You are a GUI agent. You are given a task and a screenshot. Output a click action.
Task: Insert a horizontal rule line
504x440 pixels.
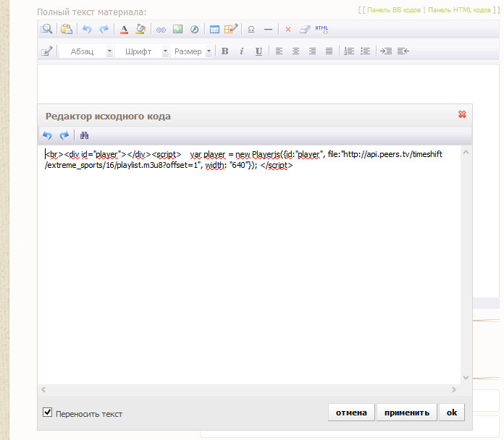(x=268, y=30)
